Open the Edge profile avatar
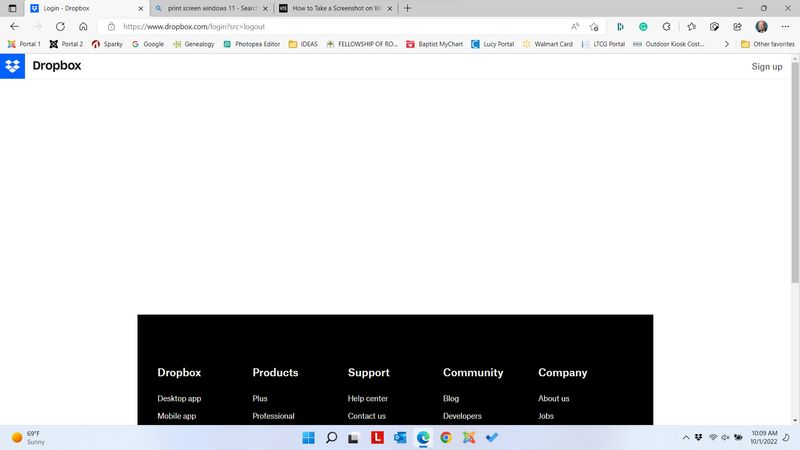 [761, 27]
